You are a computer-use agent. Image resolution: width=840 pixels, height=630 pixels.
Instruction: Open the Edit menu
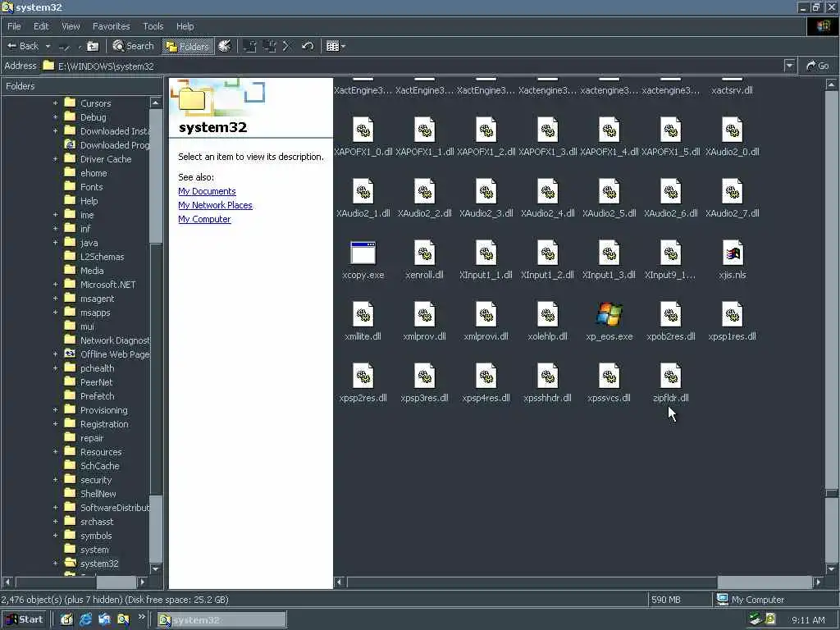41,26
